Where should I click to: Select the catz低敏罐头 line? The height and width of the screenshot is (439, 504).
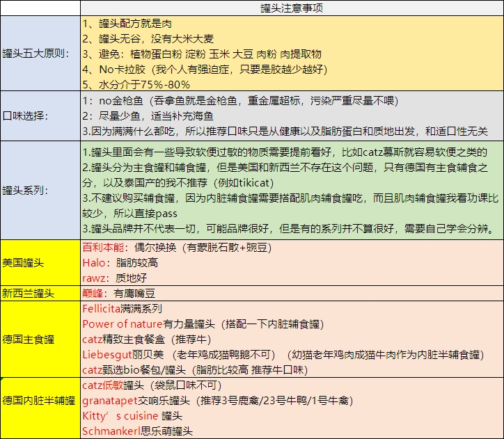pos(152,385)
